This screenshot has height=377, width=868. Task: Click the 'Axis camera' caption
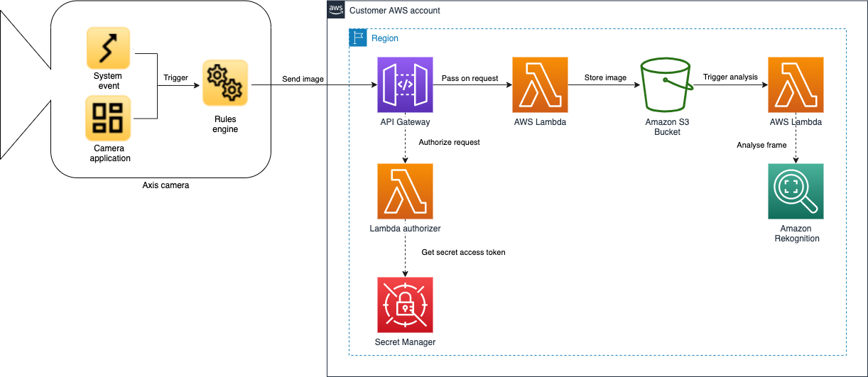point(166,185)
